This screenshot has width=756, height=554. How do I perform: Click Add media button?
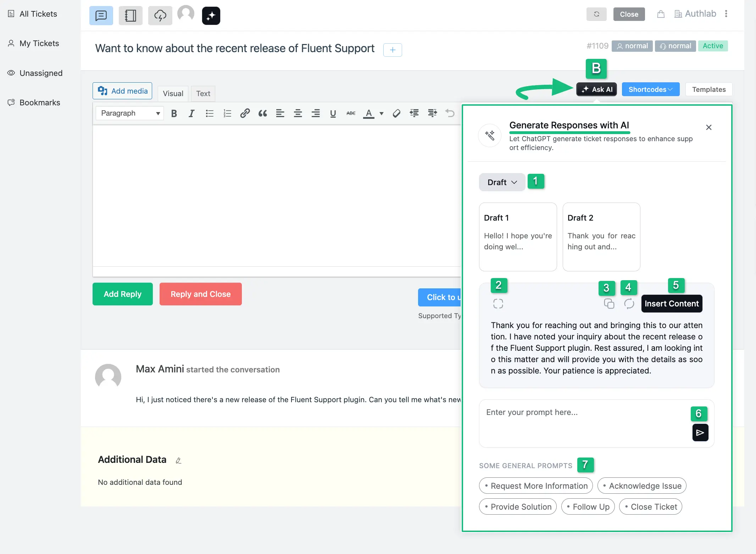click(x=122, y=91)
